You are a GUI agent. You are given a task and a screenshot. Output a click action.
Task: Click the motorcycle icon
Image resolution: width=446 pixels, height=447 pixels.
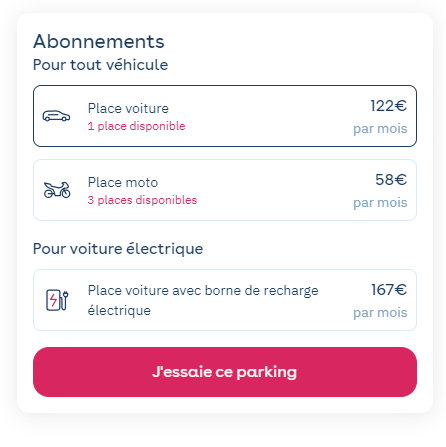click(x=57, y=190)
